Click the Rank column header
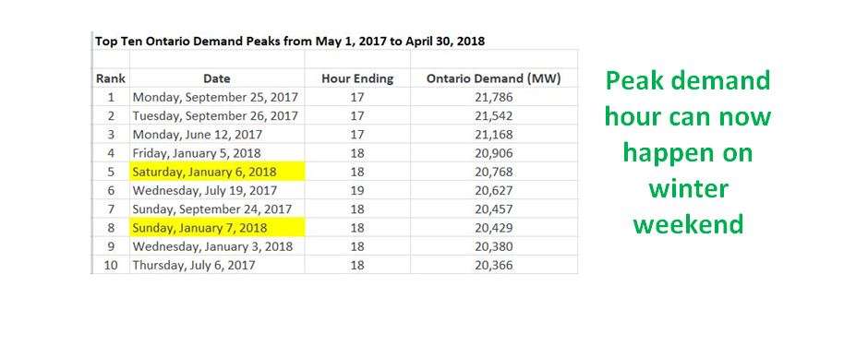Image resolution: width=868 pixels, height=346 pixels. pyautogui.click(x=111, y=78)
